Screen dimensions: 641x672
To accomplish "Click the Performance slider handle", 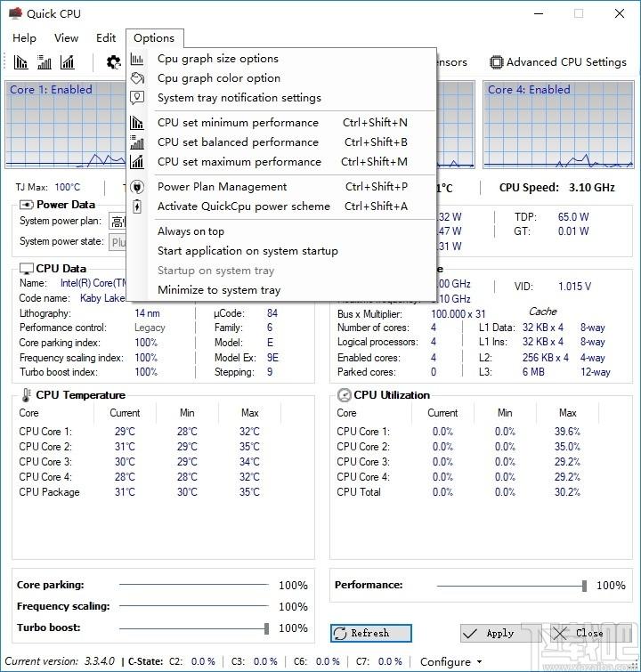I will click(x=584, y=586).
